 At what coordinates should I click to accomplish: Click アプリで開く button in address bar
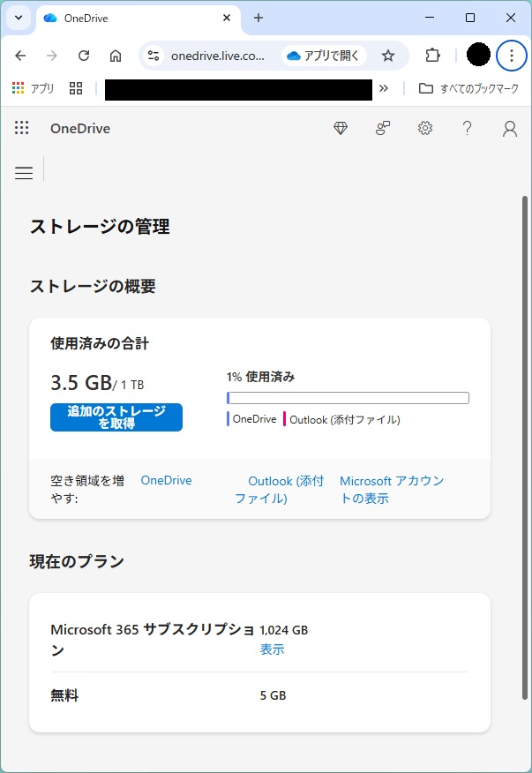tap(324, 56)
